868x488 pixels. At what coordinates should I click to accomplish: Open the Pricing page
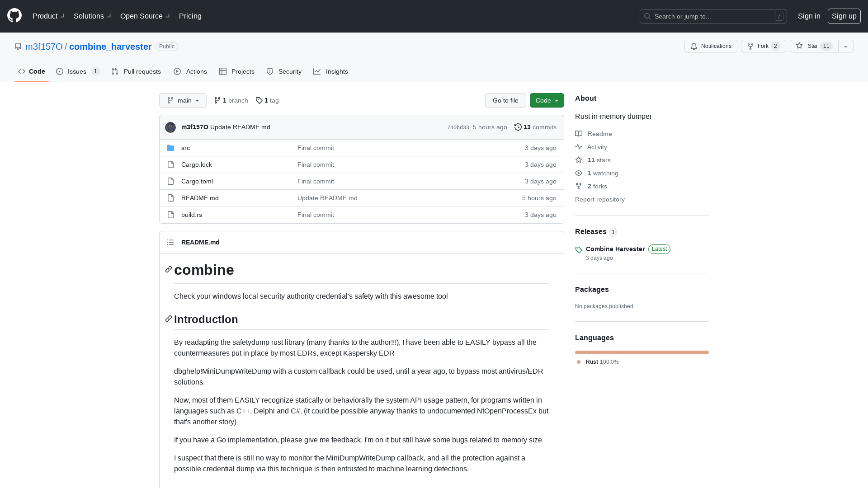pos(190,16)
